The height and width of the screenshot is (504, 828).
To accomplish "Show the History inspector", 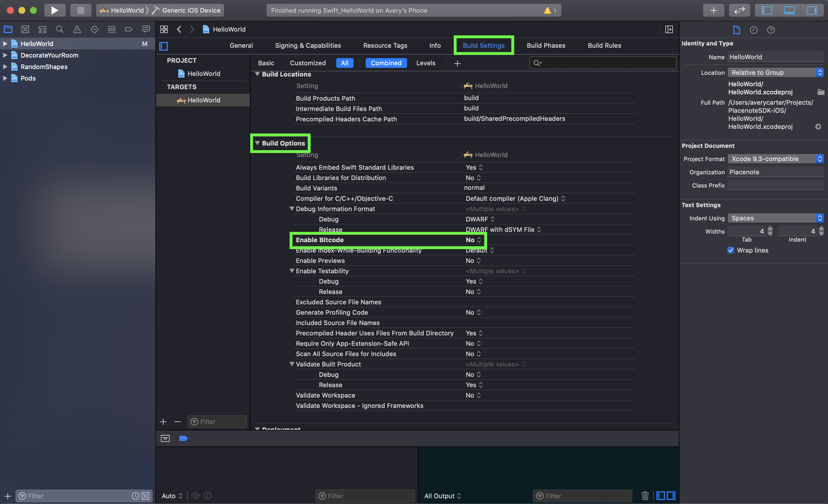I will 753,30.
